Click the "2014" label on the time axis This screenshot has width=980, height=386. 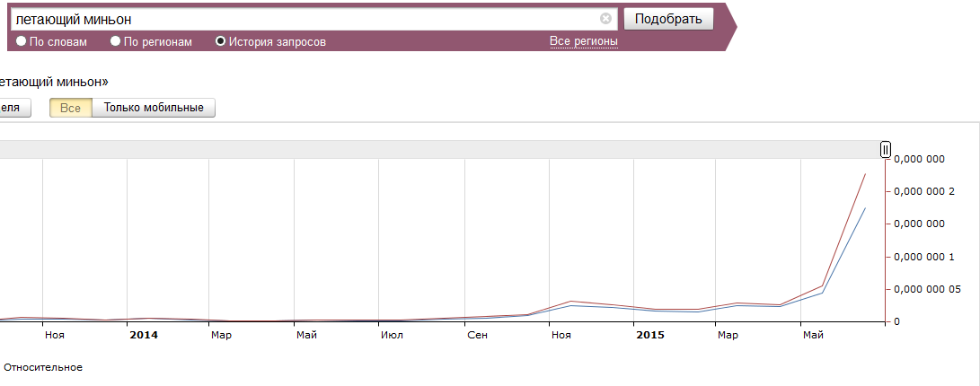coord(144,335)
